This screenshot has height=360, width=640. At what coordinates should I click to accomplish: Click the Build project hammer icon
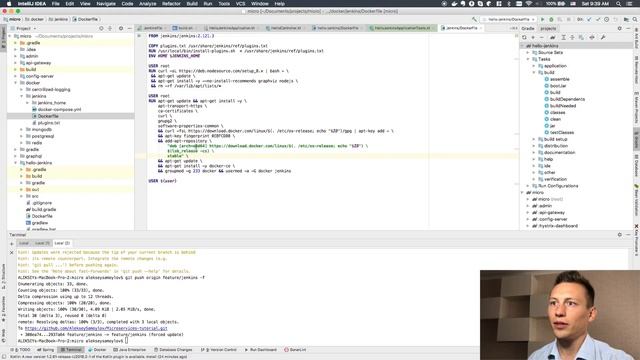click(474, 19)
